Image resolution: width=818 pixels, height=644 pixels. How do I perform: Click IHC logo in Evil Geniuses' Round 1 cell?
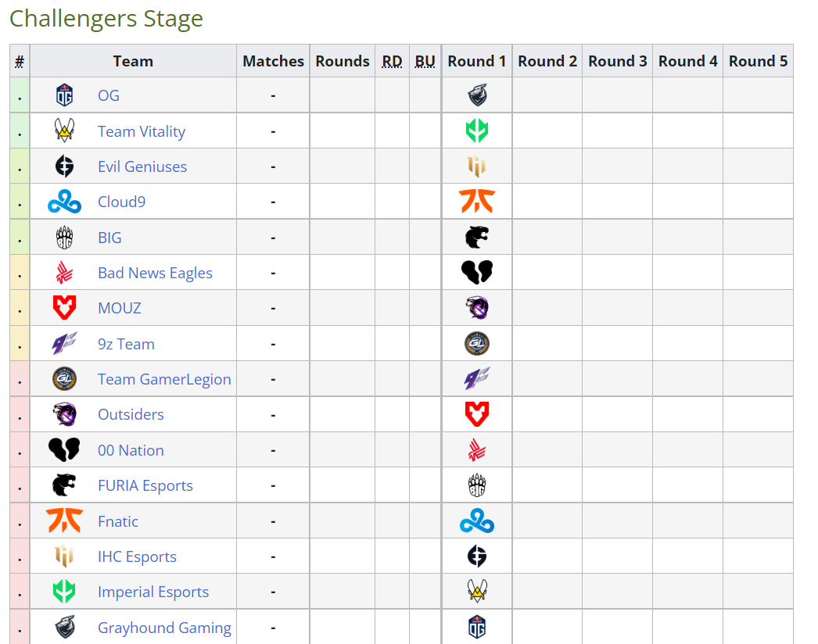point(477,166)
